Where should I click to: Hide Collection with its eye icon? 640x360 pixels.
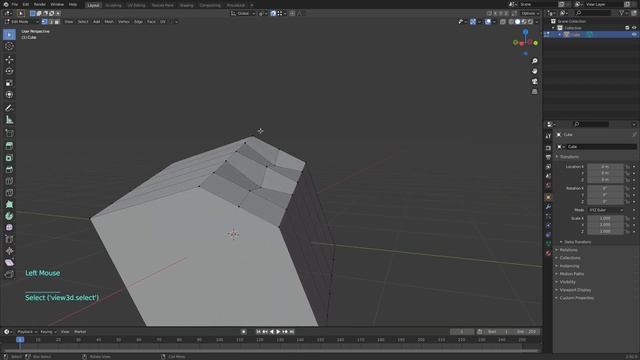pyautogui.click(x=634, y=28)
